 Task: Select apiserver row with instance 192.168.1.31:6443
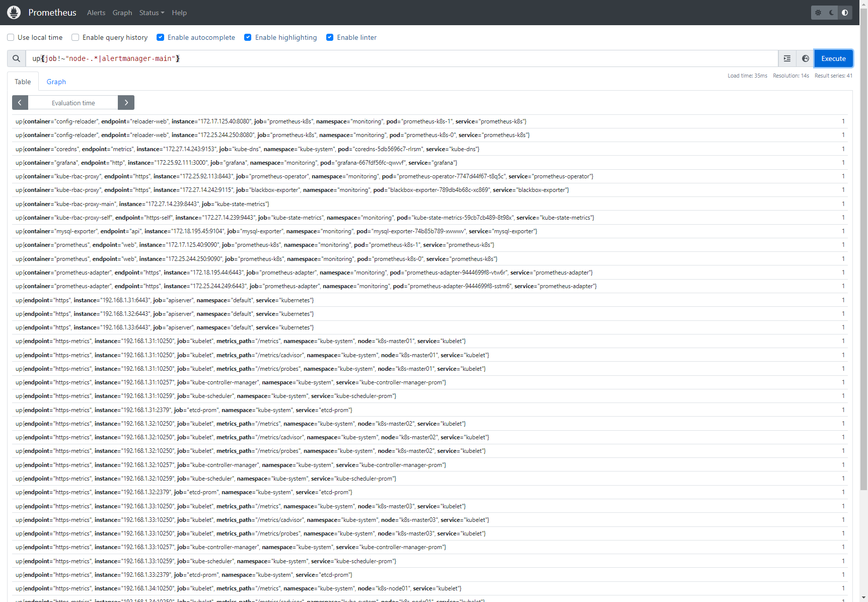[x=430, y=300]
